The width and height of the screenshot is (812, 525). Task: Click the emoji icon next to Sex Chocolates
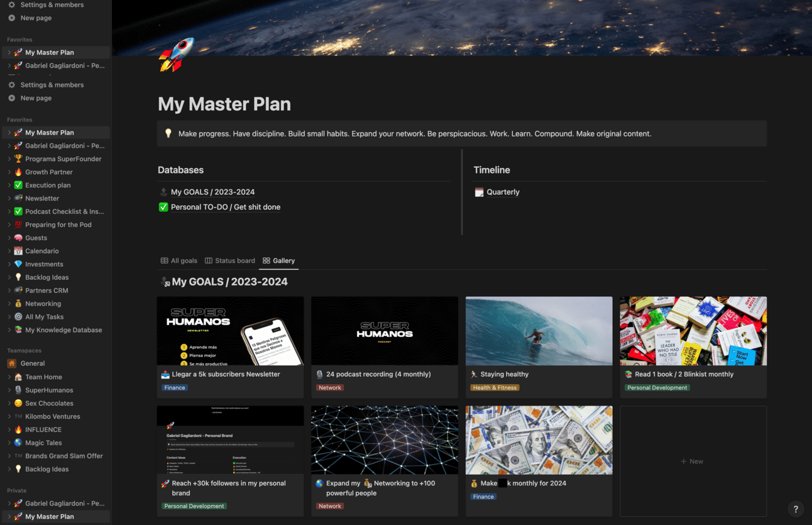(18, 404)
